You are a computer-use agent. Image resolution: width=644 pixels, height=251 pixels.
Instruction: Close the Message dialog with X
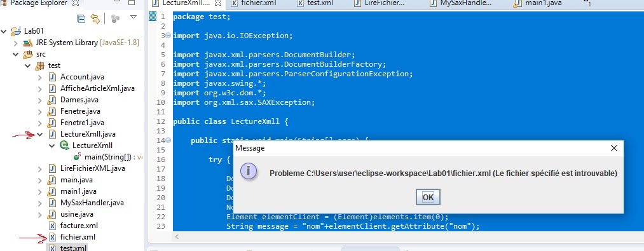pos(613,148)
